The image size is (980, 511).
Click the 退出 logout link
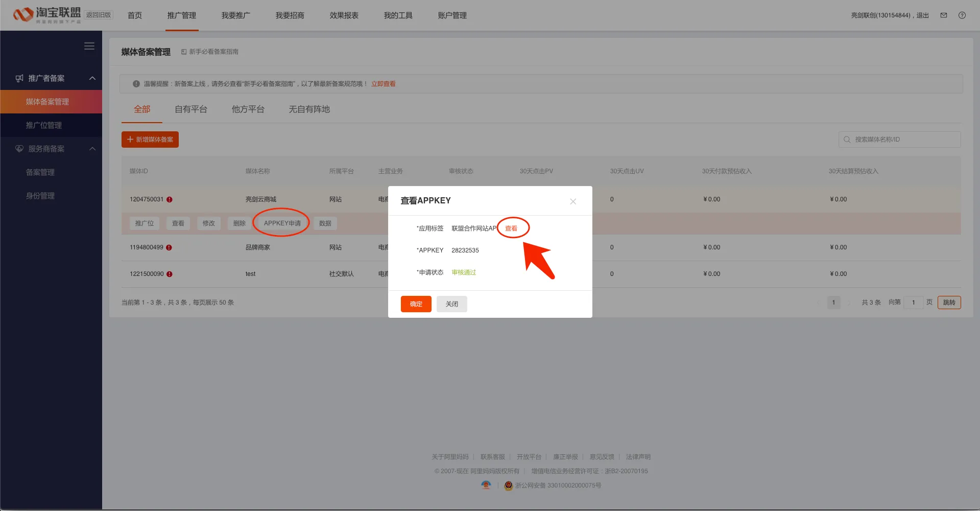point(923,15)
